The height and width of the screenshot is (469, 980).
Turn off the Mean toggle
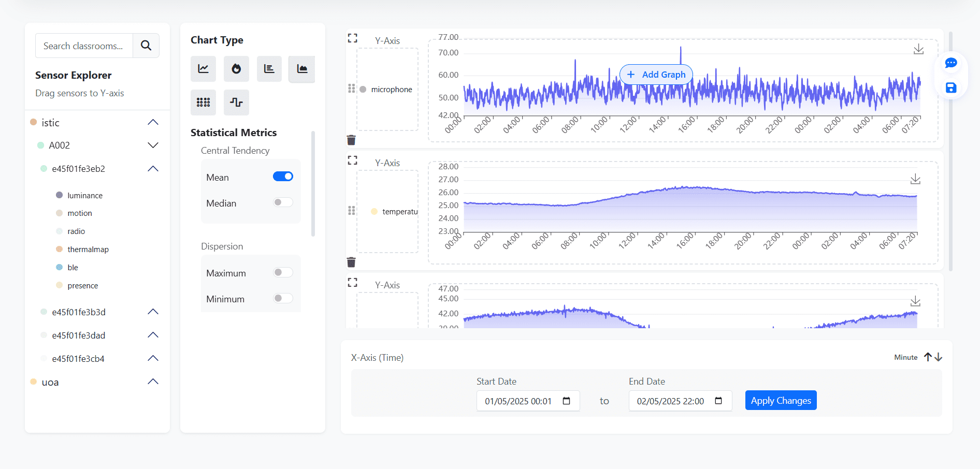tap(283, 177)
